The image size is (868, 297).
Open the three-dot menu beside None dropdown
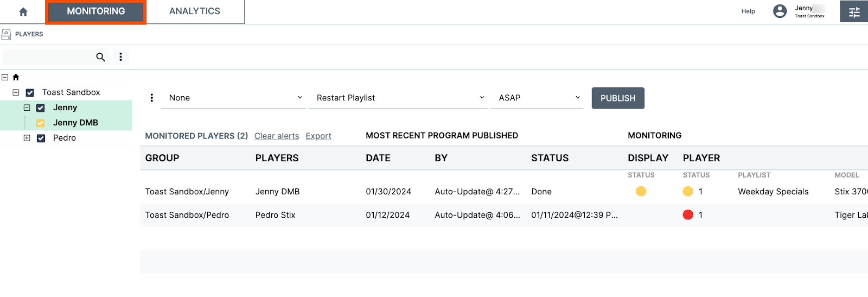click(x=151, y=98)
